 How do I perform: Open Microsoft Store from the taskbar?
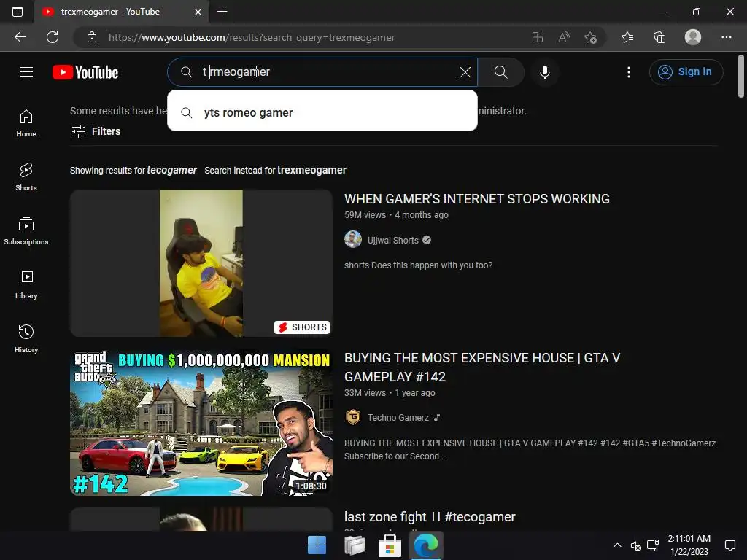click(390, 545)
